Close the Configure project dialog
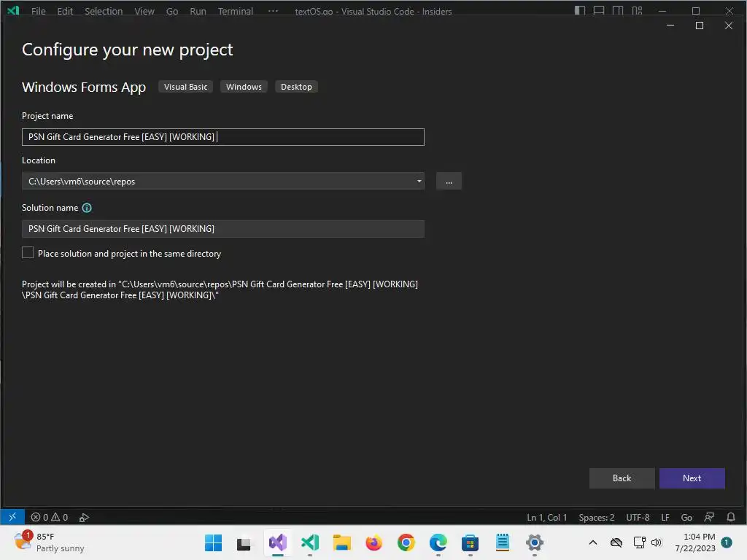The image size is (747, 560). 729,26
